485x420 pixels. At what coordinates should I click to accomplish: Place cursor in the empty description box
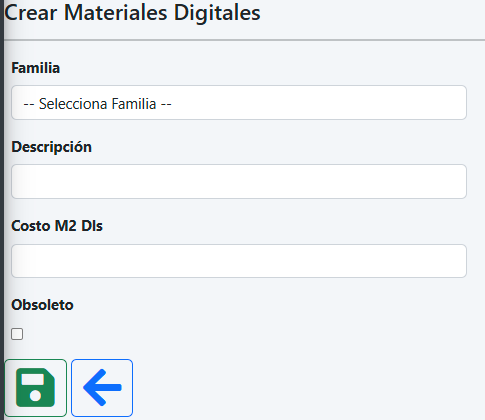[x=239, y=181]
